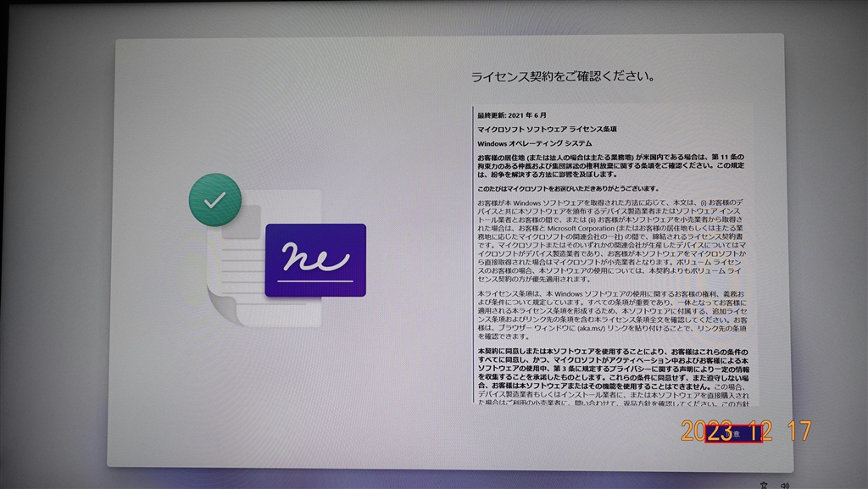Click マイクロソフト ソフトウェア ライセンス条項 heading

click(547, 129)
